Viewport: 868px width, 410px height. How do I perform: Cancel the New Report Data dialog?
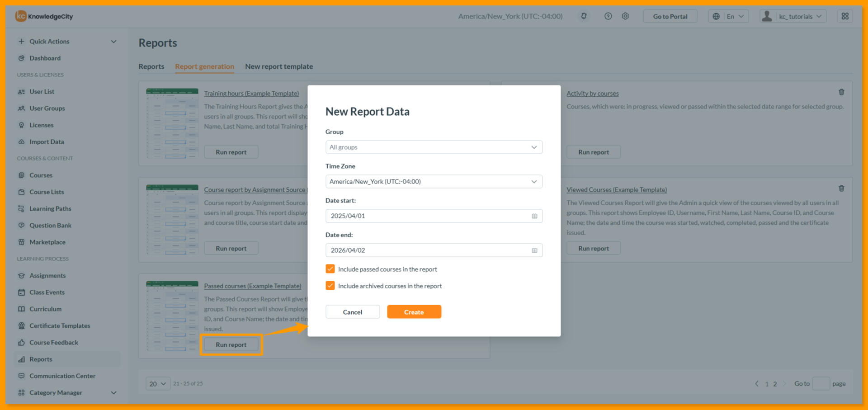click(x=353, y=312)
